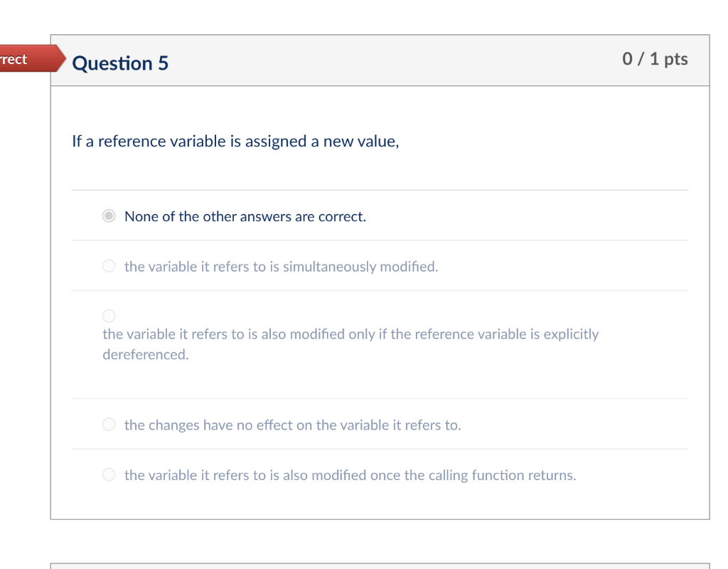Click inside the Question 5 panel header bar
The height and width of the screenshot is (569, 728).
coord(391,60)
